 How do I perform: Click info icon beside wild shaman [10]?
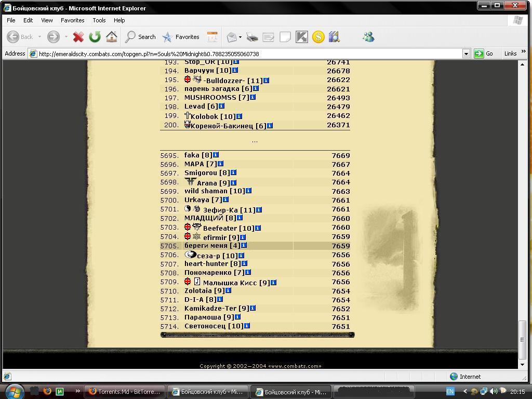pos(248,191)
